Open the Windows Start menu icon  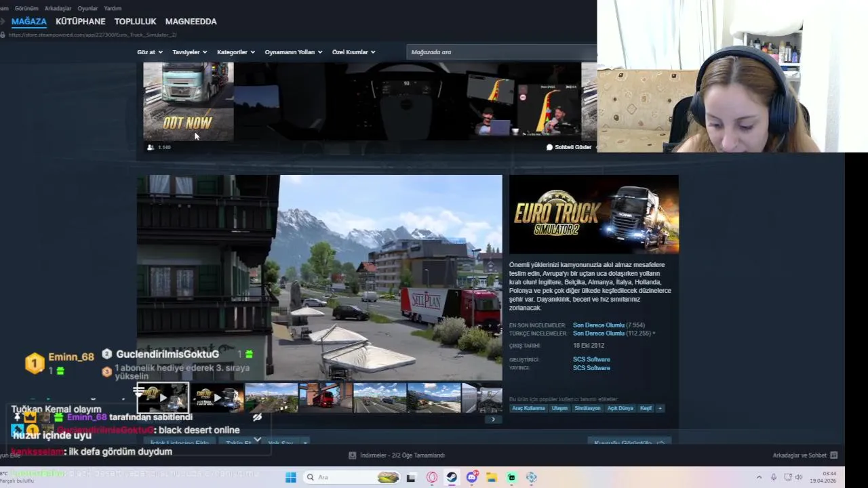pos(290,477)
